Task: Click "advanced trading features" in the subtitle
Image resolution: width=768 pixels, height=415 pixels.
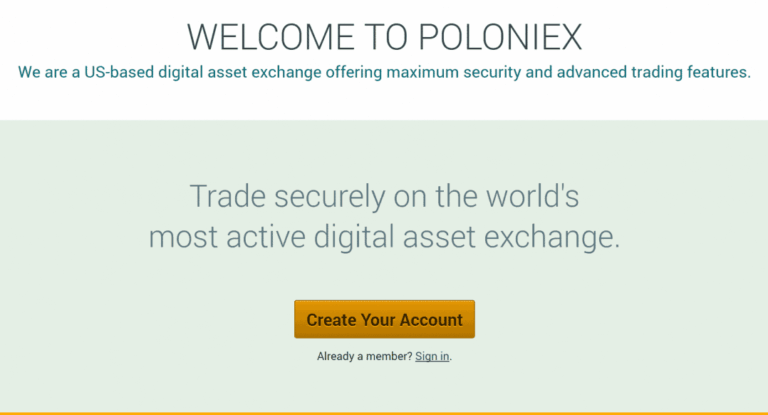Action: tap(653, 73)
